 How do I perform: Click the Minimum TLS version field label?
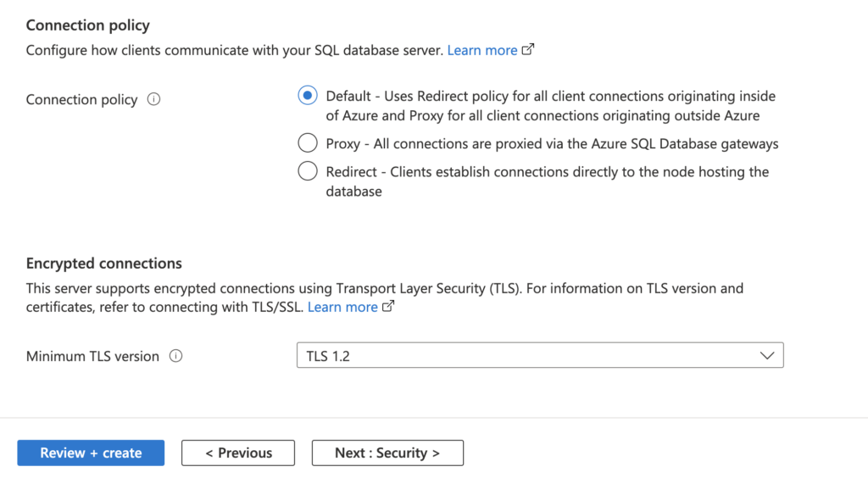92,356
